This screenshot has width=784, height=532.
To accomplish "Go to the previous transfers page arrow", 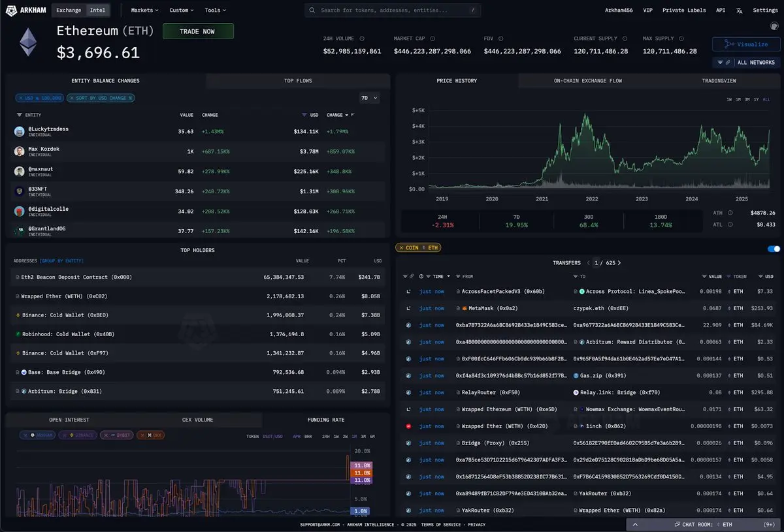I will (x=588, y=262).
